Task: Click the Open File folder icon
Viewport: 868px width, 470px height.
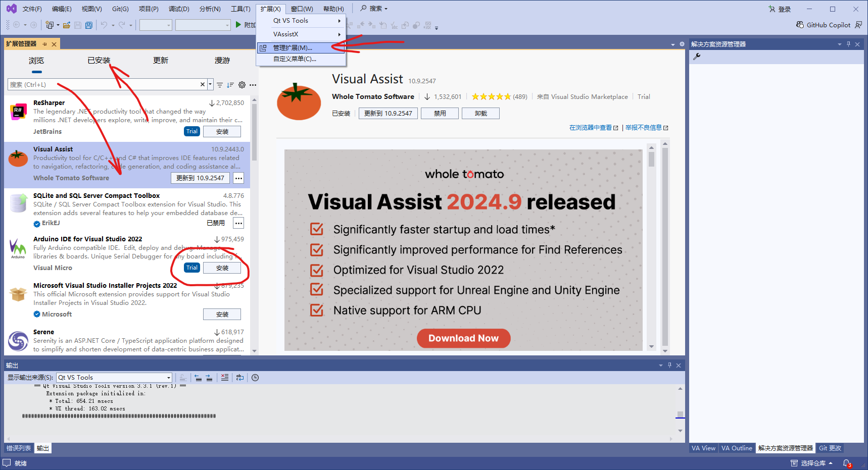Action: tap(67, 25)
